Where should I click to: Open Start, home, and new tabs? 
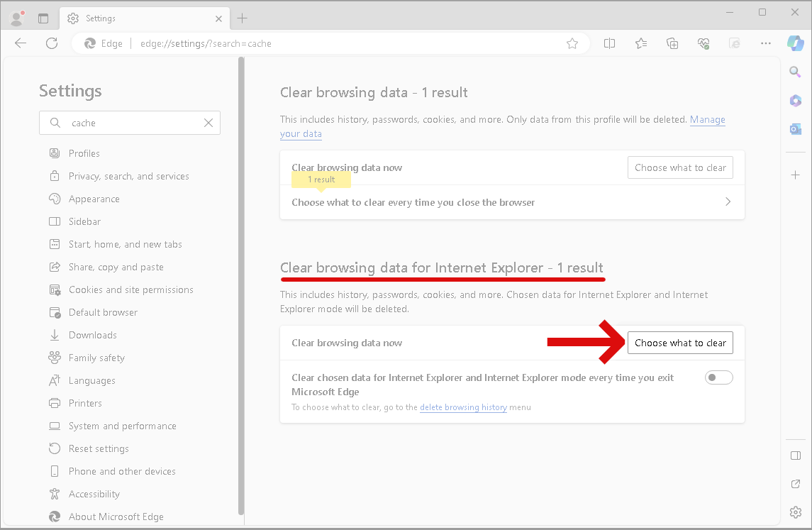[x=116, y=245]
